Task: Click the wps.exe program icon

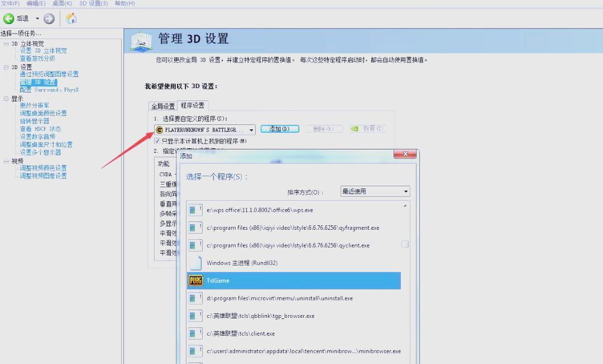Action: pos(195,210)
